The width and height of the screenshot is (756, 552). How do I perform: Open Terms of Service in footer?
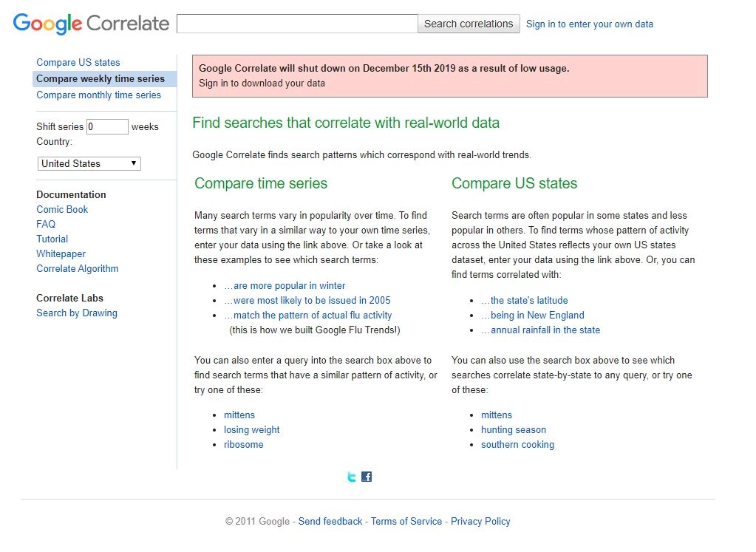coord(406,521)
